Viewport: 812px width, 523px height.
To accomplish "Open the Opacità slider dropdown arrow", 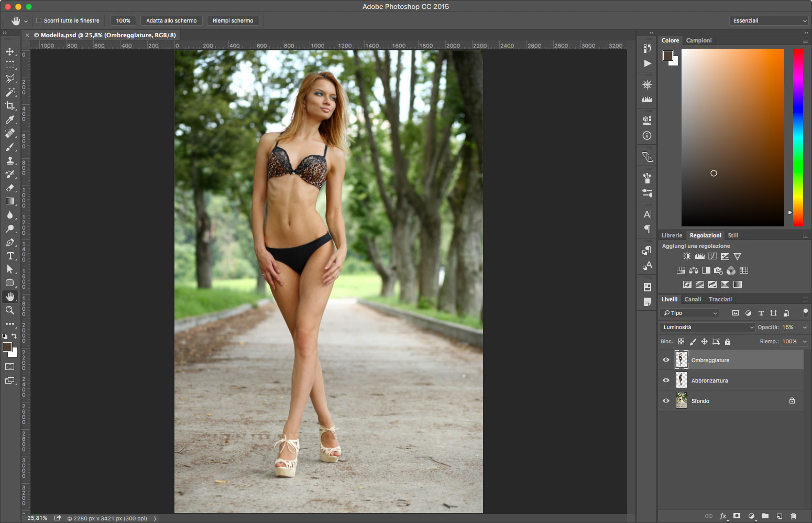I will click(x=805, y=328).
